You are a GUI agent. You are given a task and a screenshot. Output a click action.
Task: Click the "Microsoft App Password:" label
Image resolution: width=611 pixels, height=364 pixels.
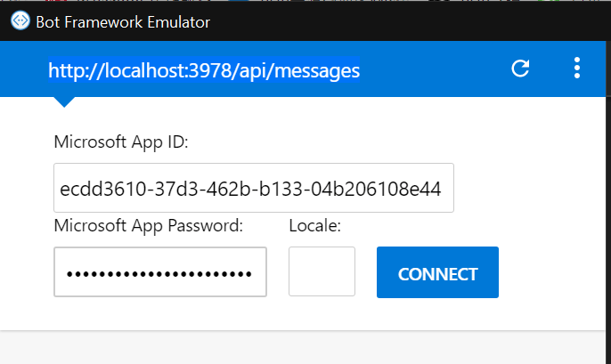pyautogui.click(x=149, y=226)
